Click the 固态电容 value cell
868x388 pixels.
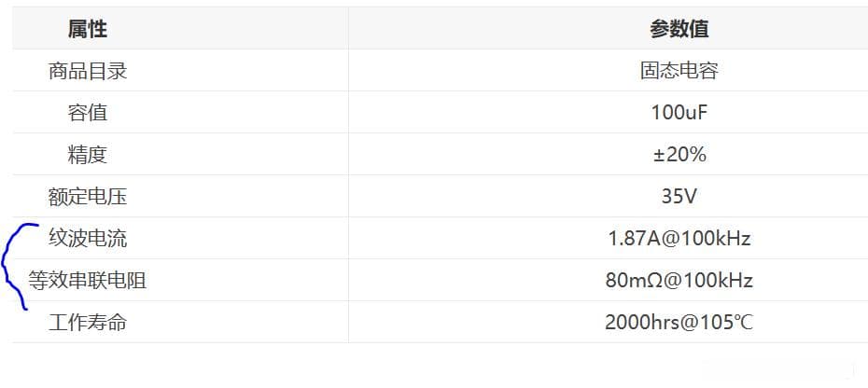click(679, 71)
